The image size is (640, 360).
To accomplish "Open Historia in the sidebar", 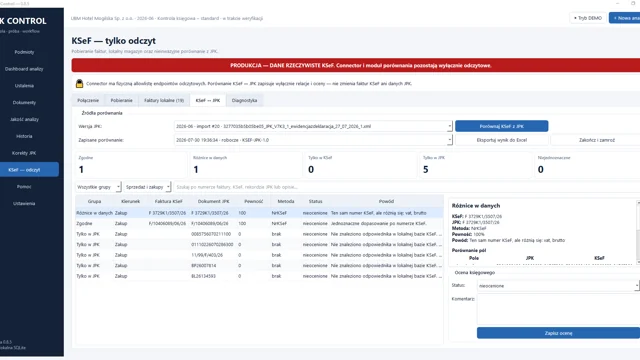I will [x=24, y=136].
